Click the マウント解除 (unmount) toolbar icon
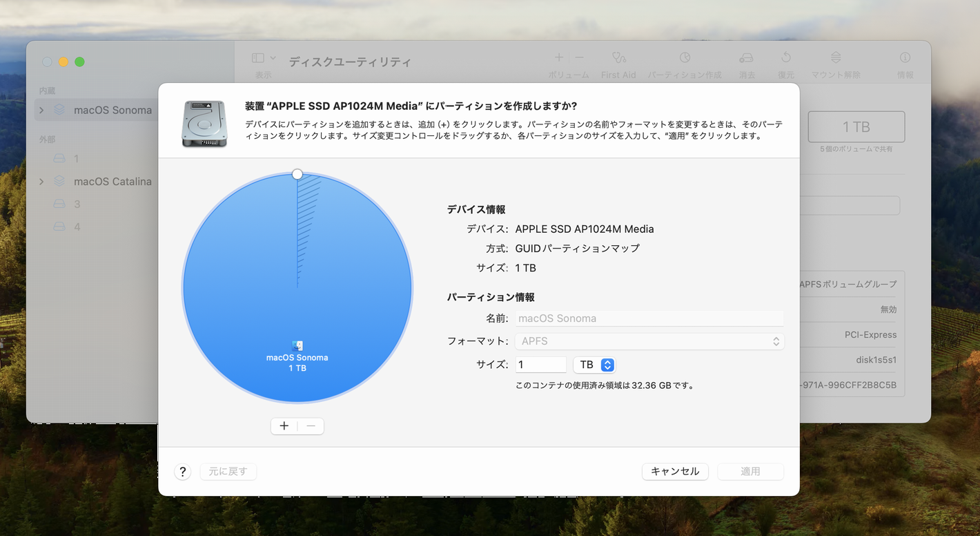The image size is (980, 536). tap(835, 59)
